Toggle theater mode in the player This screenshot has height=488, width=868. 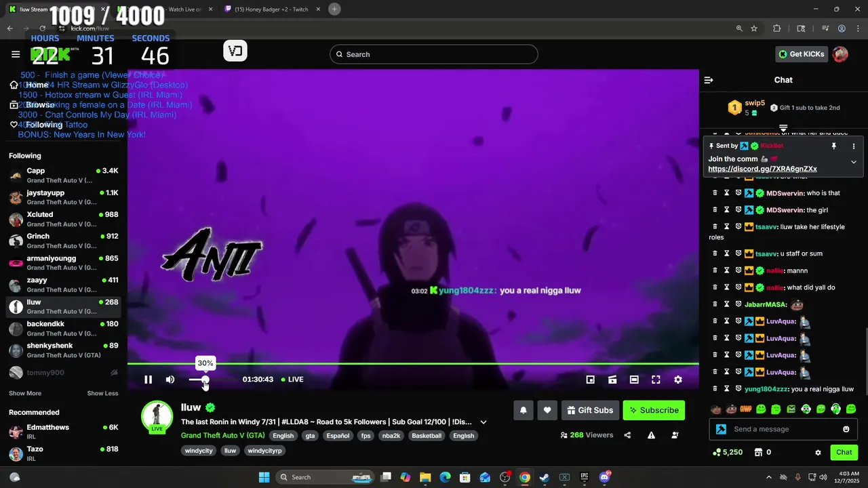pyautogui.click(x=634, y=380)
